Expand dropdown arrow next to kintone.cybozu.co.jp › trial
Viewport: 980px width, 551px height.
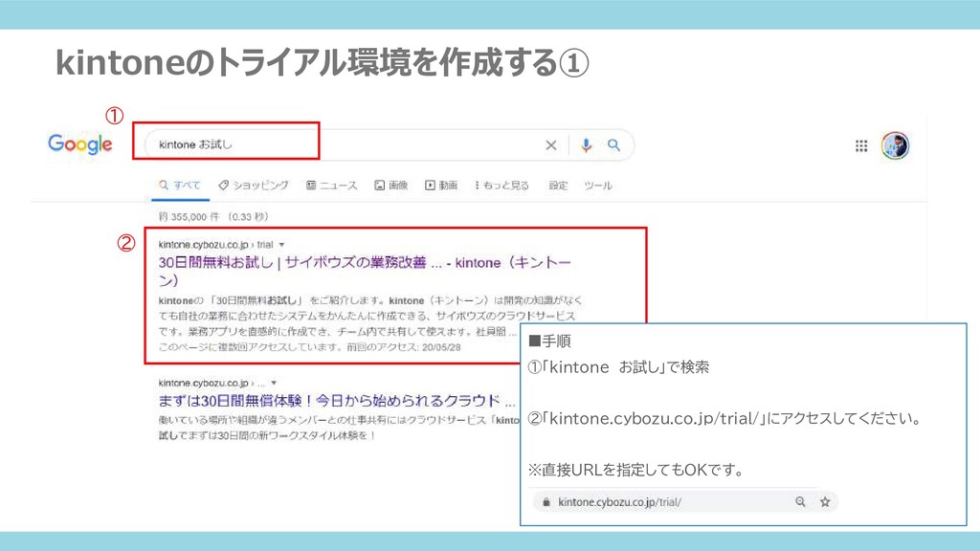pyautogui.click(x=282, y=245)
